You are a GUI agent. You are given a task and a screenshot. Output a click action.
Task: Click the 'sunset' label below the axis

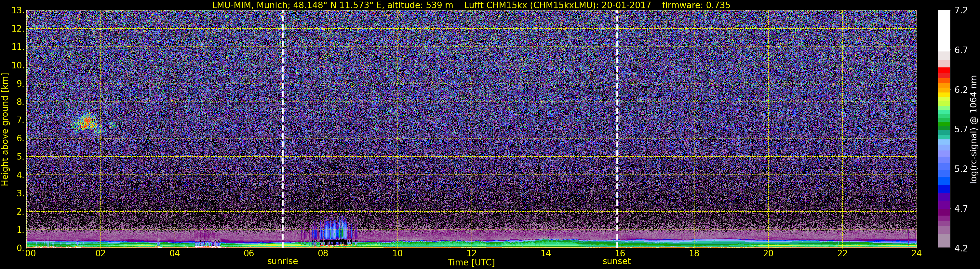point(617,261)
